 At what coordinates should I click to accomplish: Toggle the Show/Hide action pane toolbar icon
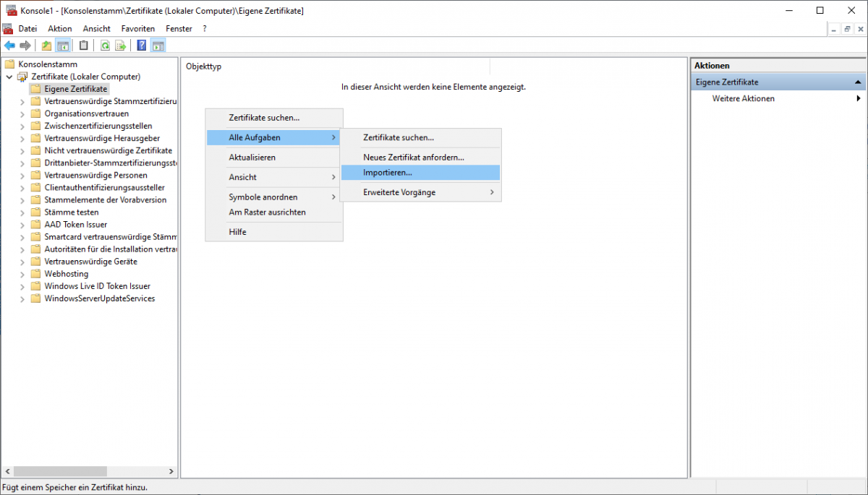click(x=158, y=45)
